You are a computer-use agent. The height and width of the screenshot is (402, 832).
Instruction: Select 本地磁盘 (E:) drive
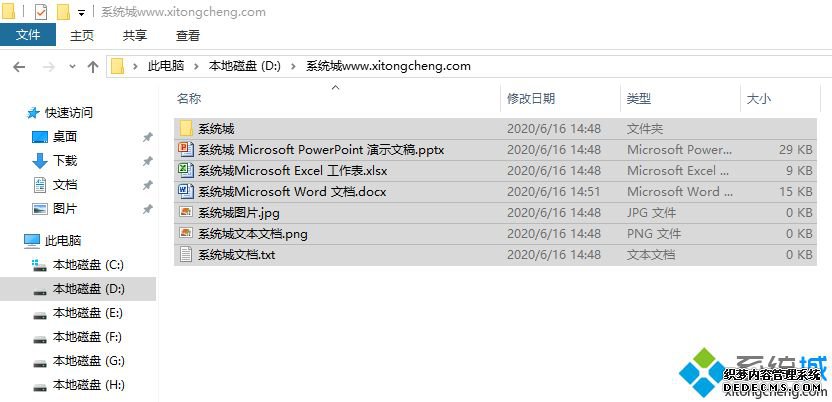click(x=88, y=313)
